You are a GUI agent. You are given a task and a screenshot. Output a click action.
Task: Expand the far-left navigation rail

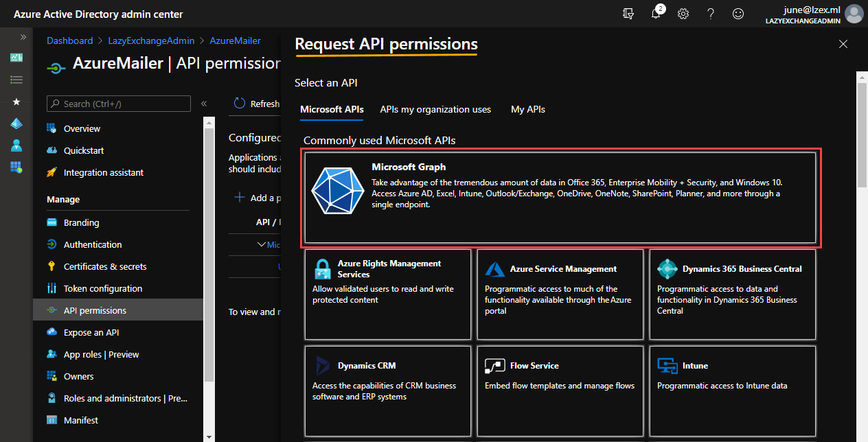pos(23,37)
